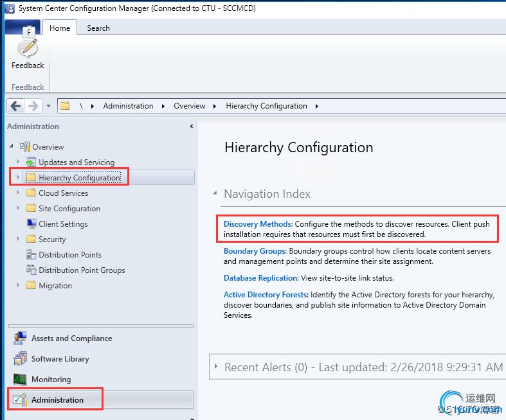
Task: Open Assets and Compliance workspace icon
Action: tap(20, 338)
